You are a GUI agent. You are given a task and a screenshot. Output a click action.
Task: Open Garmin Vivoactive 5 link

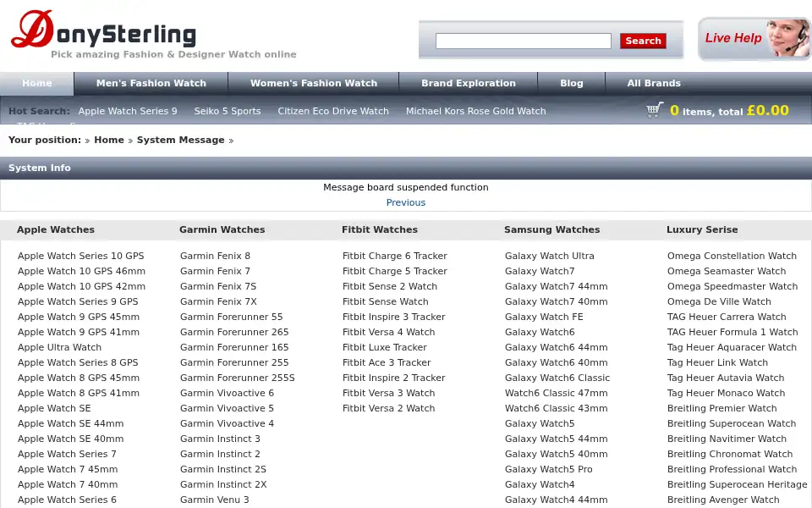tap(227, 408)
